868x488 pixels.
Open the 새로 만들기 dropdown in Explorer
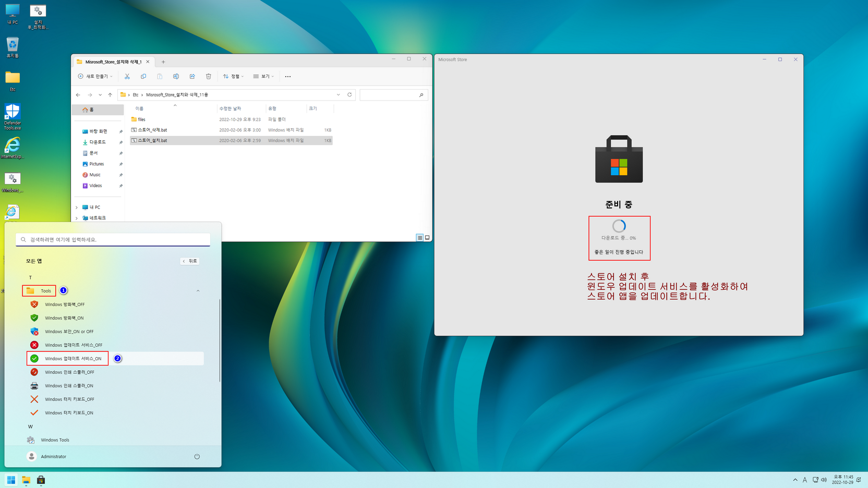[x=95, y=77]
